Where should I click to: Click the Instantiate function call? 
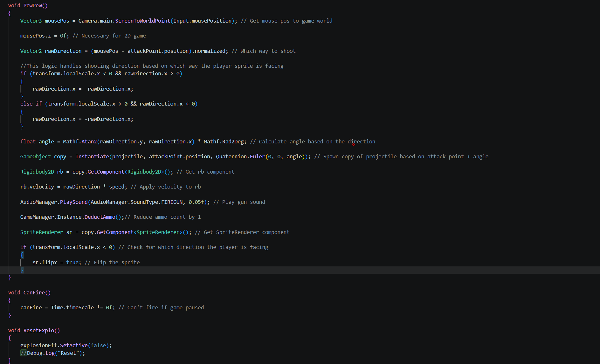tap(92, 156)
